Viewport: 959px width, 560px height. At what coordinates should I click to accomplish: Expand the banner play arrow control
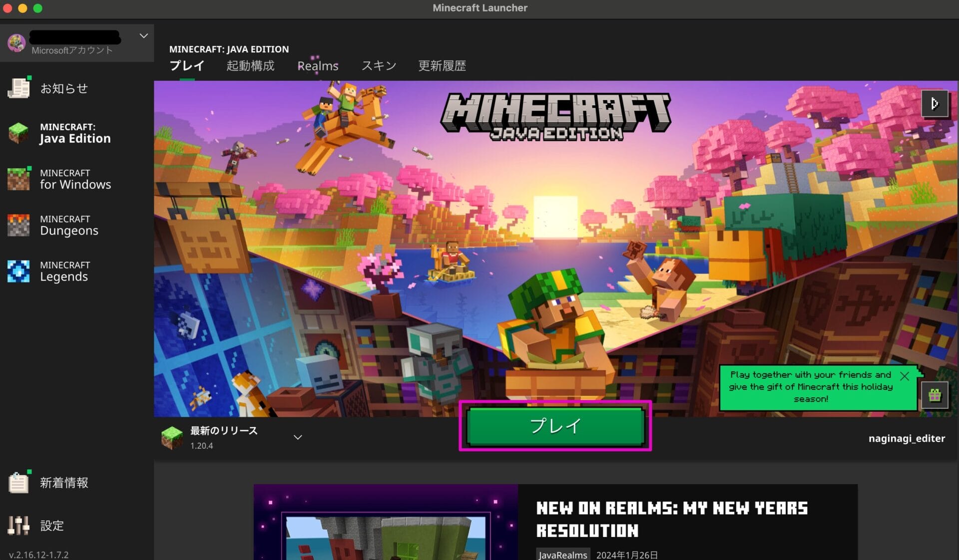pos(935,103)
